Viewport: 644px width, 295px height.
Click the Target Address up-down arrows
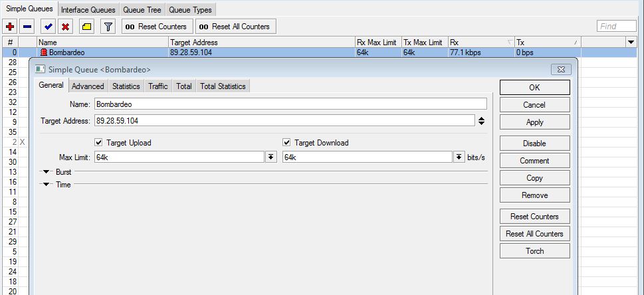point(482,121)
